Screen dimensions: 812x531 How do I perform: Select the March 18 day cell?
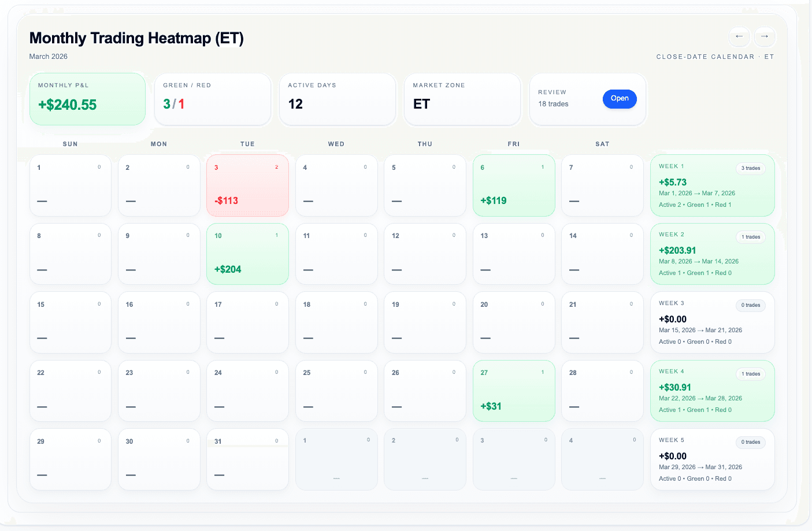pyautogui.click(x=336, y=322)
